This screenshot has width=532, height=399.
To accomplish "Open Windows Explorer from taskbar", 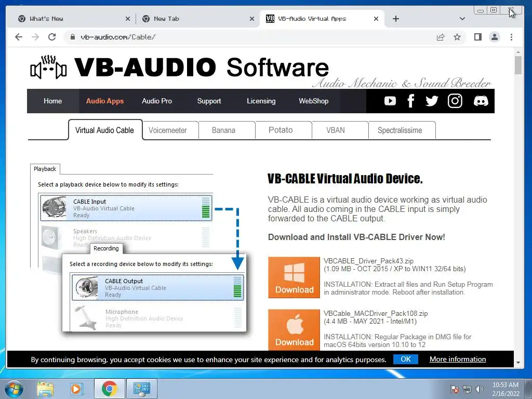I will [45, 389].
